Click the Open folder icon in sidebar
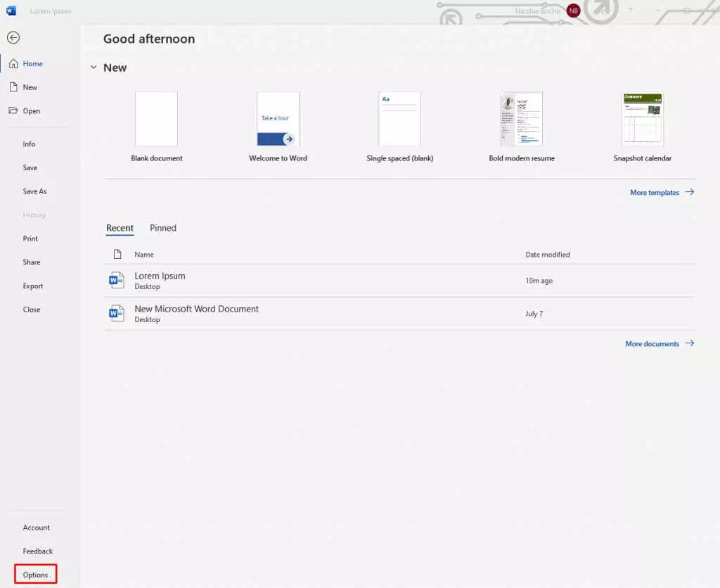Viewport: 720px width, 588px height. pos(13,110)
